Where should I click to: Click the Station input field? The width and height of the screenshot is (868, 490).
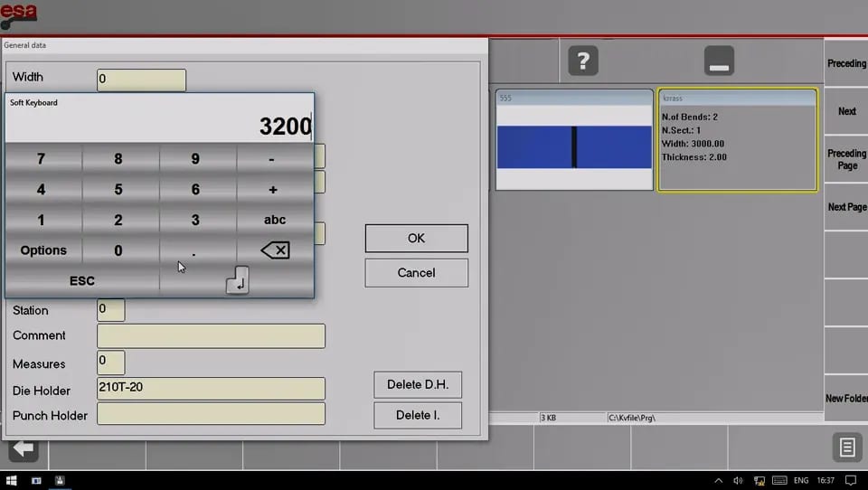[110, 309]
